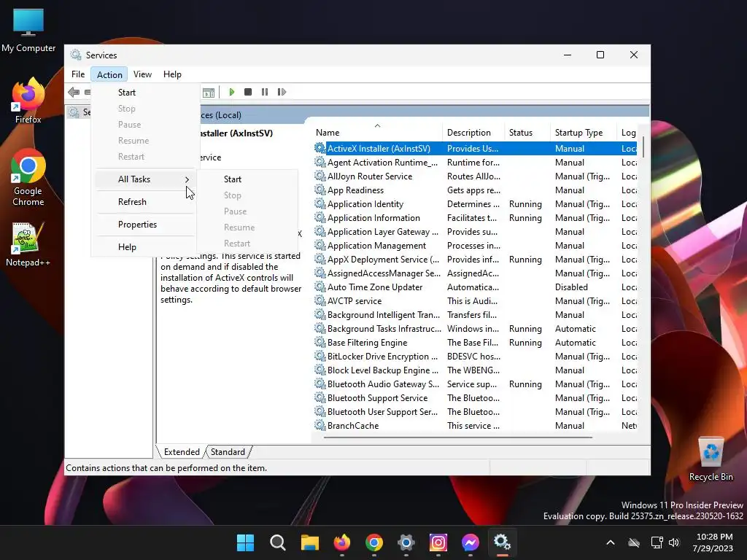
Task: Click the gear icon of ActiveX Installer row
Action: [x=320, y=149]
